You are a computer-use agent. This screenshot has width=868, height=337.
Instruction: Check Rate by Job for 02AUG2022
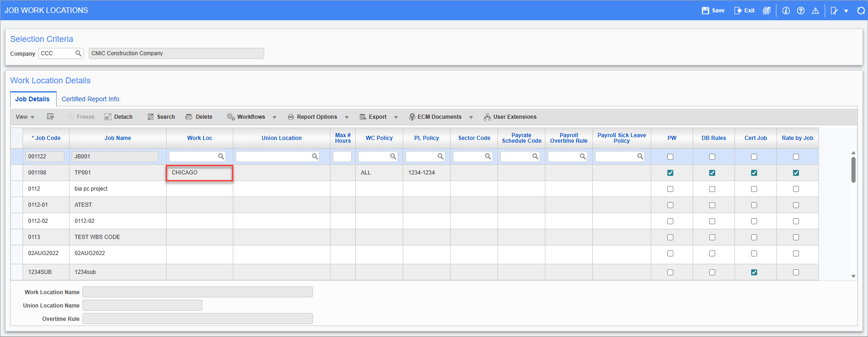pyautogui.click(x=796, y=254)
